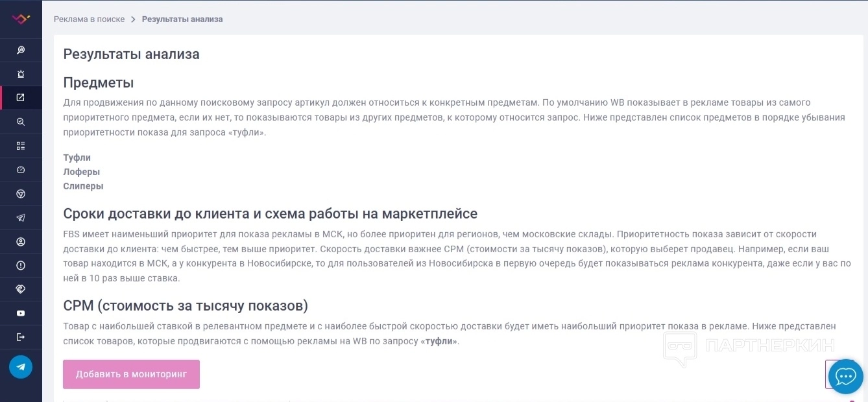The width and height of the screenshot is (868, 402).
Task: Click the app logo at sidebar top
Action: pyautogui.click(x=21, y=19)
